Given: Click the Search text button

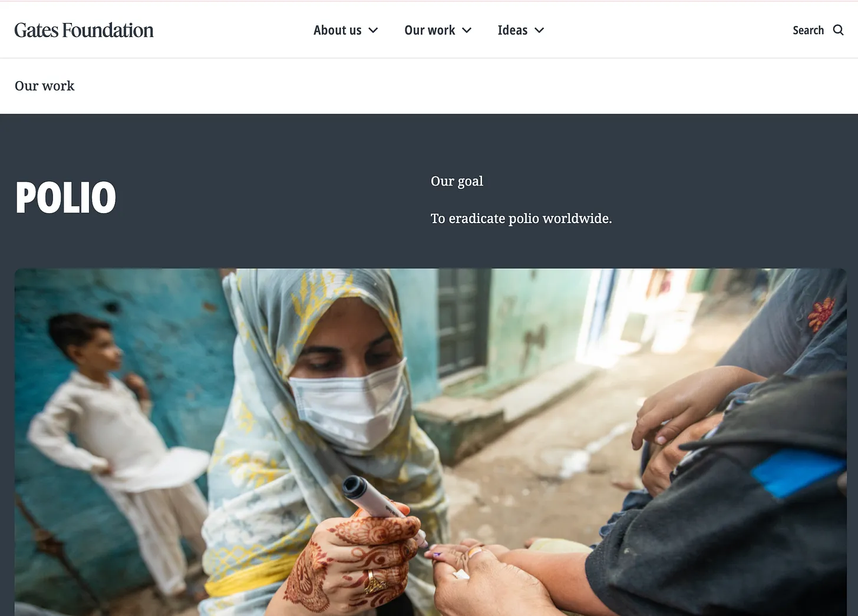Looking at the screenshot, I should [x=808, y=30].
